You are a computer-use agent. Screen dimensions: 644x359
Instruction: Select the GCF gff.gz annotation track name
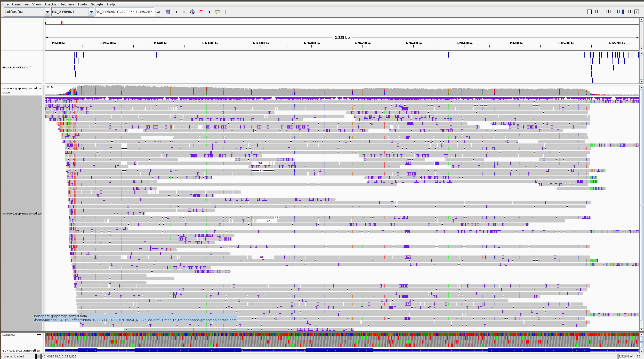click(21, 351)
